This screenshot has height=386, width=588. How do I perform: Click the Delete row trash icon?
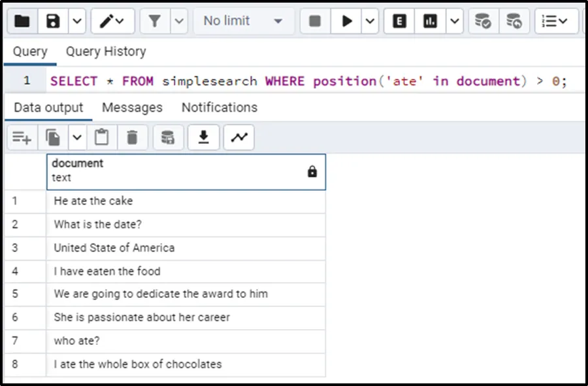pos(132,137)
